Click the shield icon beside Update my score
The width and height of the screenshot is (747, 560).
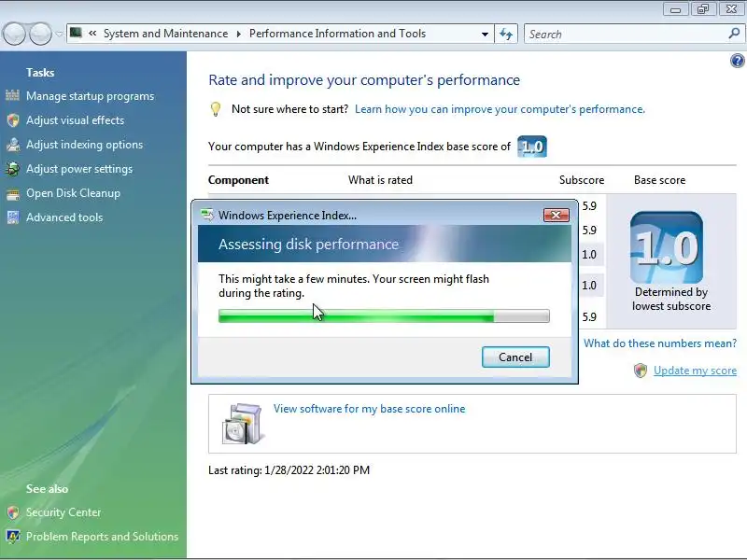point(641,370)
